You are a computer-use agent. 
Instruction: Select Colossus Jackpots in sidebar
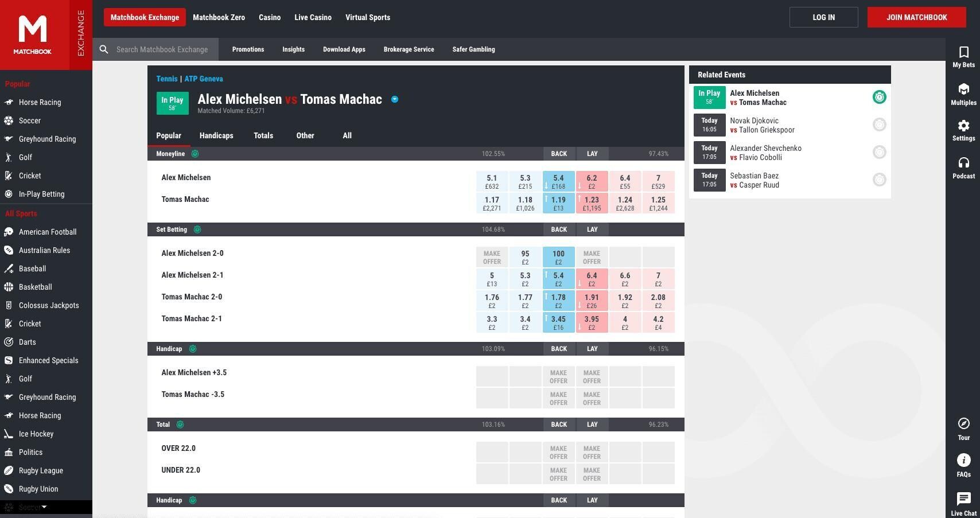[x=49, y=305]
